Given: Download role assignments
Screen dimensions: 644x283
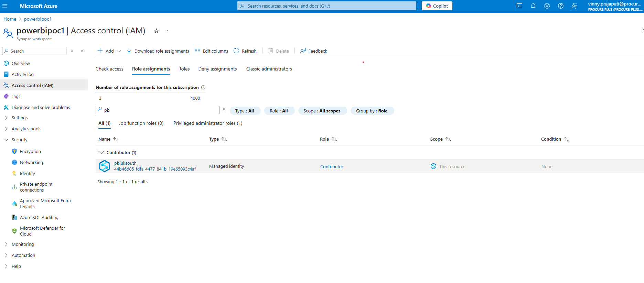Looking at the screenshot, I should pos(158,51).
